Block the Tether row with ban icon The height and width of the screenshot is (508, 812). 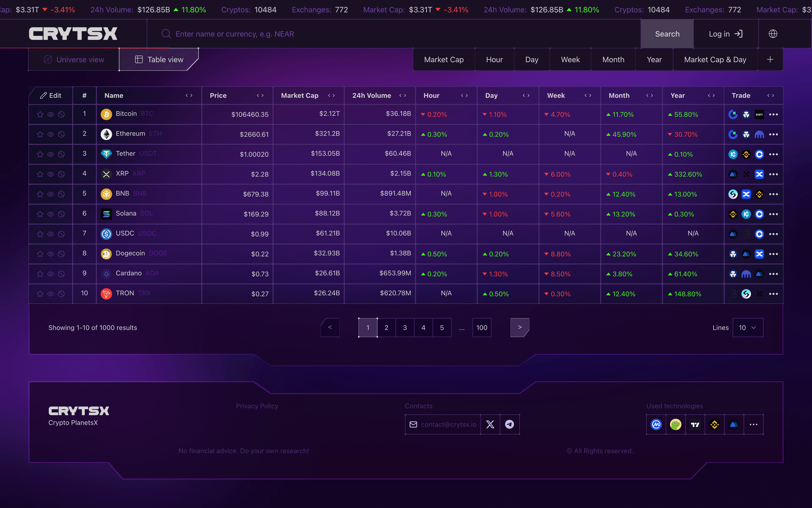[61, 154]
